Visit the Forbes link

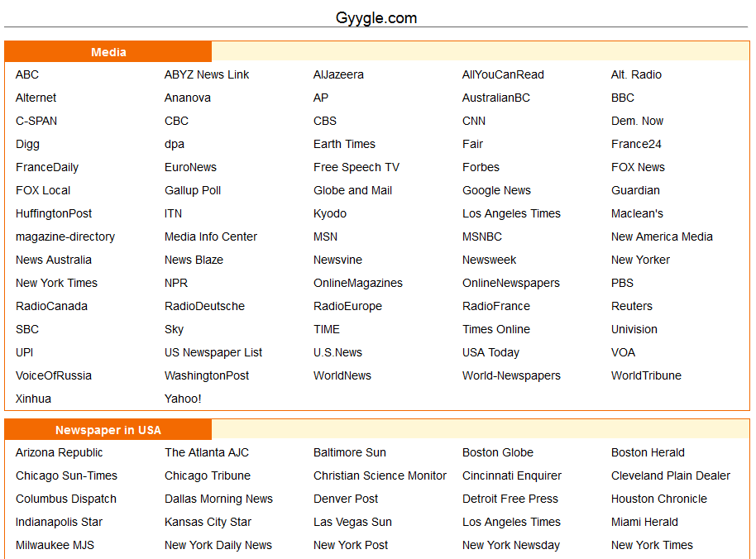pyautogui.click(x=481, y=167)
